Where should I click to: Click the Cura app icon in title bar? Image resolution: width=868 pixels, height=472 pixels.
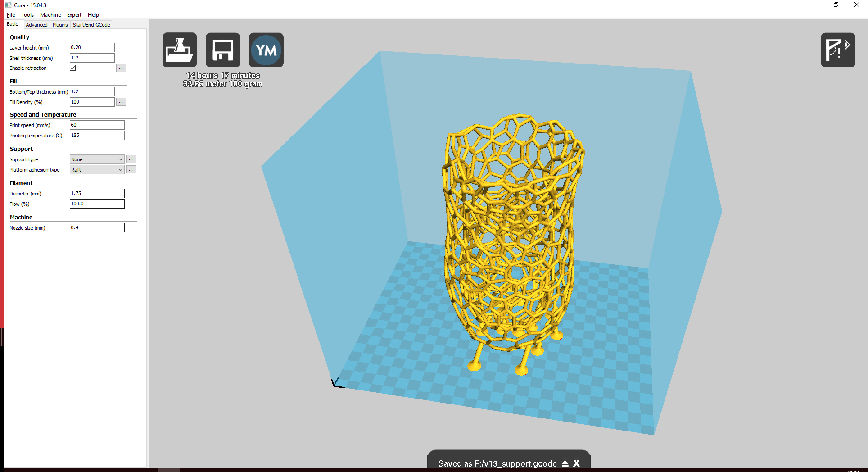click(8, 5)
